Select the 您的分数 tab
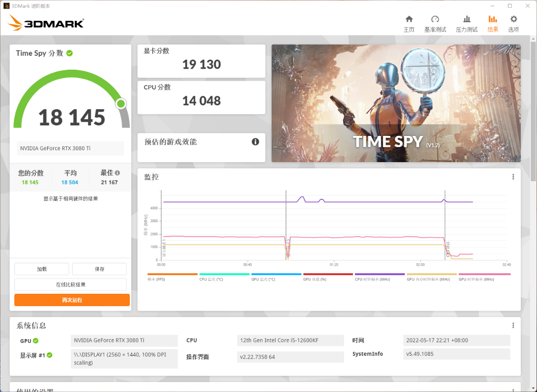Screen dimensions: 537x392 coord(31,177)
